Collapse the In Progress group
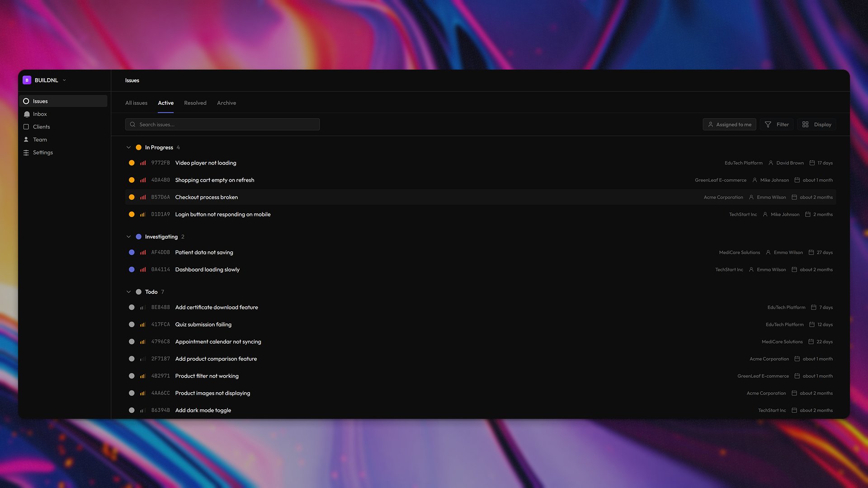The image size is (868, 488). [x=128, y=147]
